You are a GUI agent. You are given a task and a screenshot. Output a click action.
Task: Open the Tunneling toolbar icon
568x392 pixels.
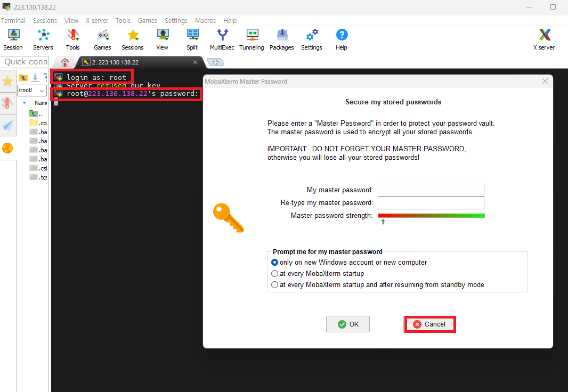pos(251,39)
